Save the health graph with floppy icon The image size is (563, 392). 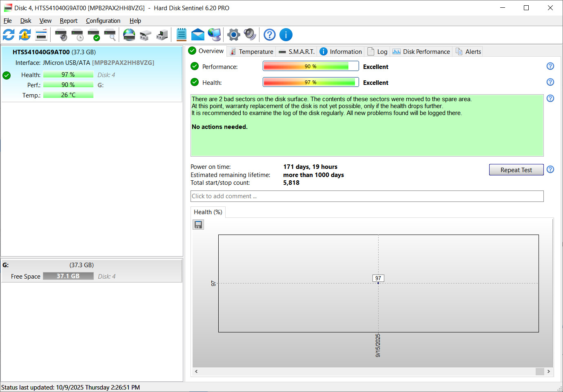pos(198,225)
